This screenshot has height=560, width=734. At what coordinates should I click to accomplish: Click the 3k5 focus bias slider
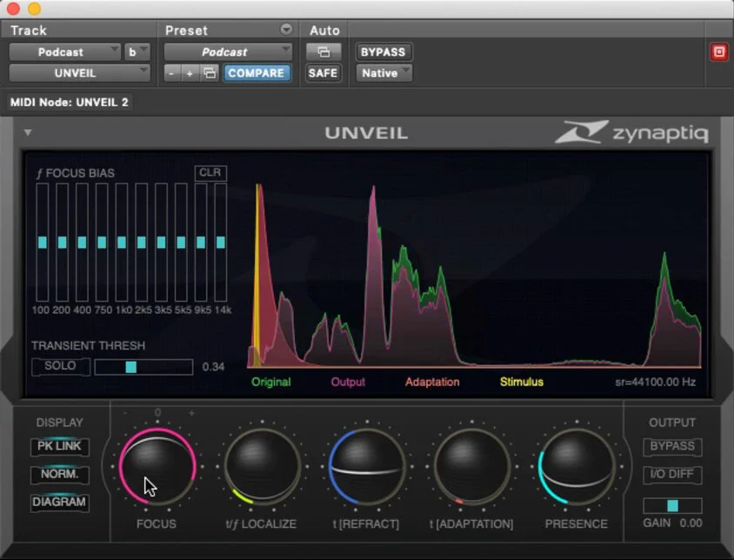click(161, 242)
